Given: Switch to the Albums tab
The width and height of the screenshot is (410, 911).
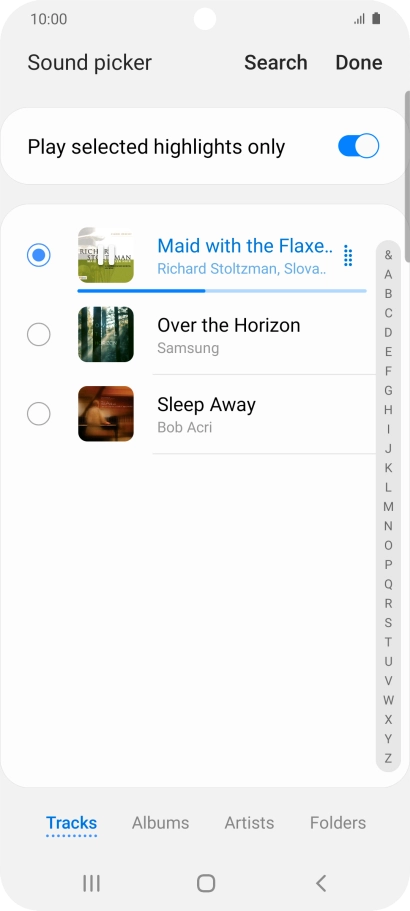Looking at the screenshot, I should pos(160,823).
